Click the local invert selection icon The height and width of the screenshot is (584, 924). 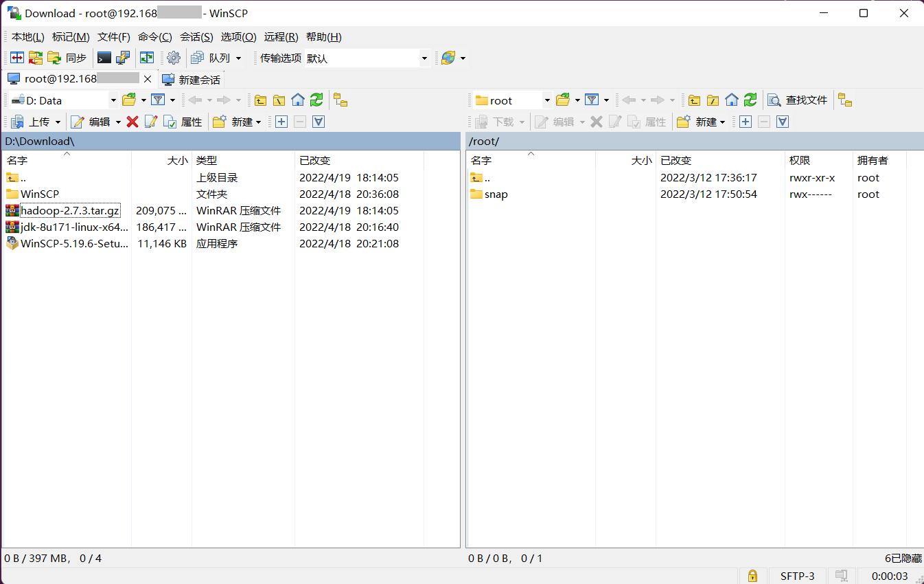coord(318,122)
